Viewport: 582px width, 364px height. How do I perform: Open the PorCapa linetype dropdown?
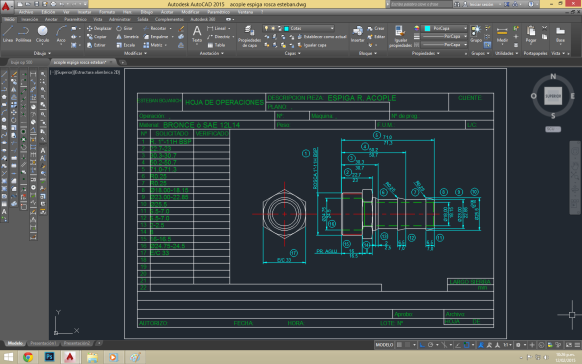(x=445, y=45)
